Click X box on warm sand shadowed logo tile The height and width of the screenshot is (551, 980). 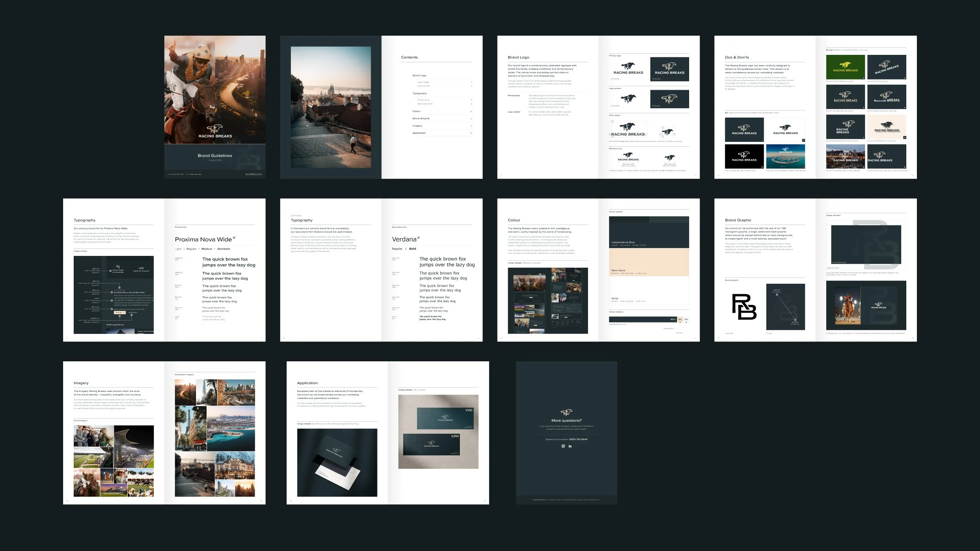click(905, 138)
